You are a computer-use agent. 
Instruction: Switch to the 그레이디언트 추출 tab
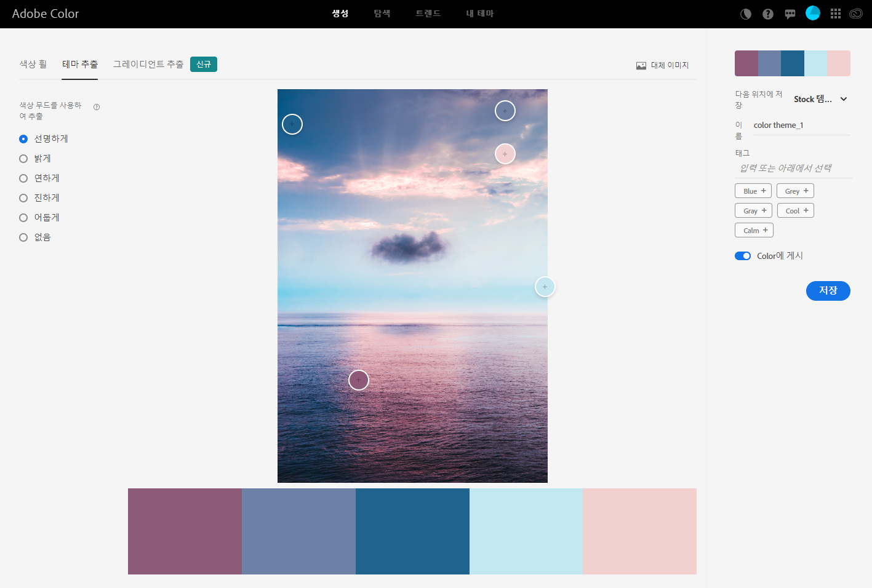(x=148, y=64)
